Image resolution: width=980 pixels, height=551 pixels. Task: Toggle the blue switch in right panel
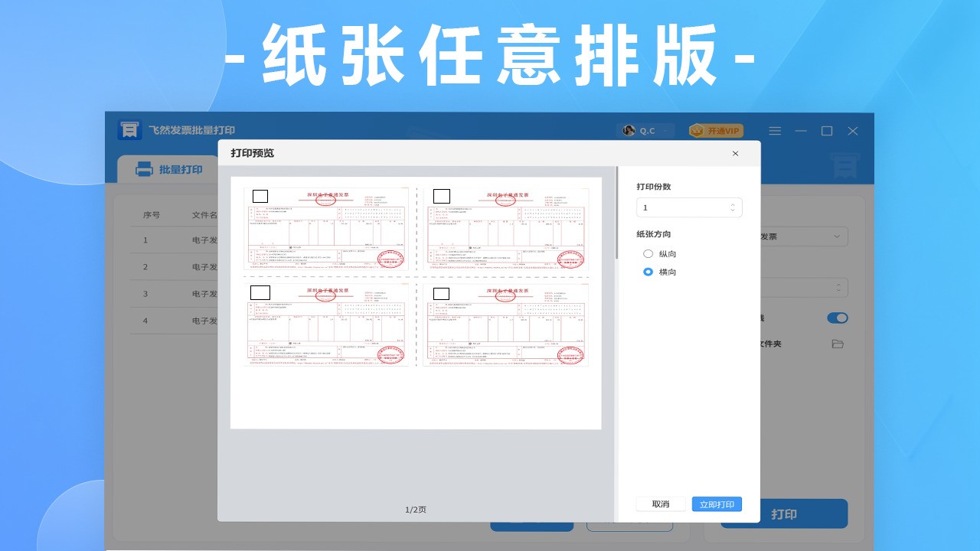837,318
